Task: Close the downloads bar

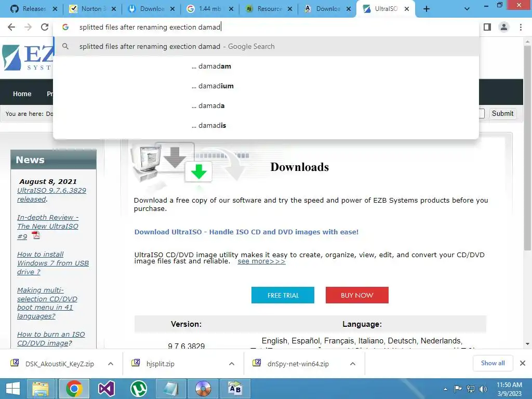Action: coord(523,363)
